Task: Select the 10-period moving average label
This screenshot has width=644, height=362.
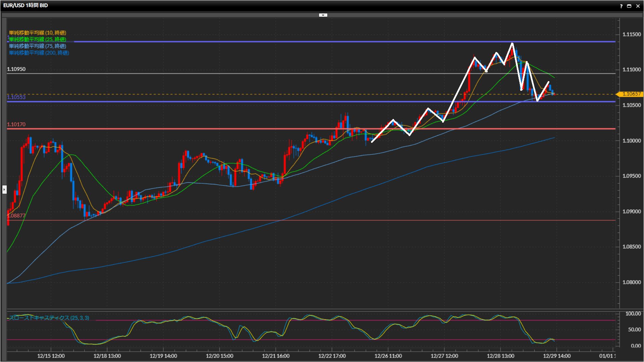Action: click(x=38, y=33)
